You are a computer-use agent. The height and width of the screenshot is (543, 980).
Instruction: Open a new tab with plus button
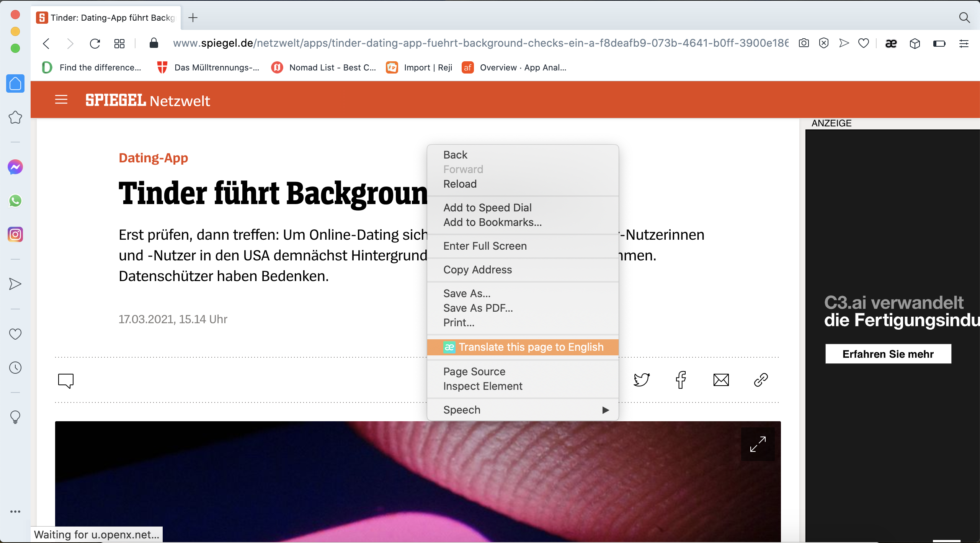pyautogui.click(x=193, y=18)
